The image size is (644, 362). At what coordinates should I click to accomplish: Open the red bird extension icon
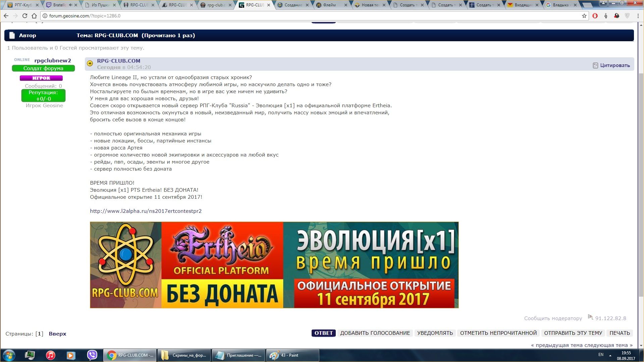pyautogui.click(x=616, y=16)
